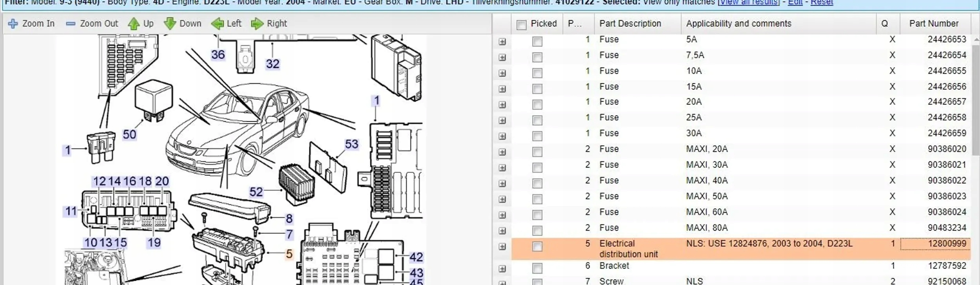Select diagram callout number 8

(289, 218)
